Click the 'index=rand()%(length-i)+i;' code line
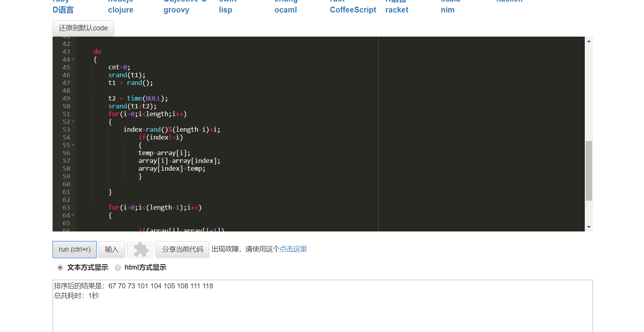Viewport: 644px width, 332px height. point(172,130)
